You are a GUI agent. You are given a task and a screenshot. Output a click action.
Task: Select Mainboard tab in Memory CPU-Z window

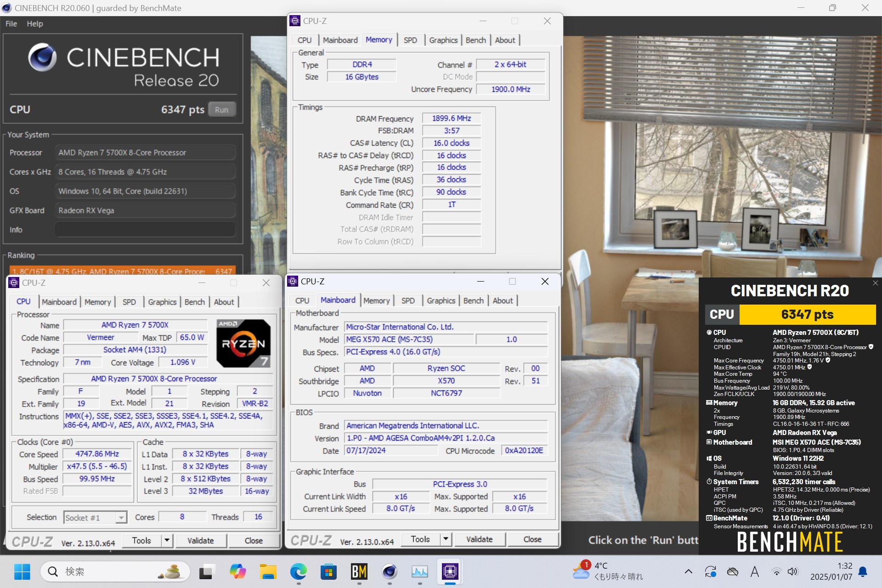tap(340, 40)
